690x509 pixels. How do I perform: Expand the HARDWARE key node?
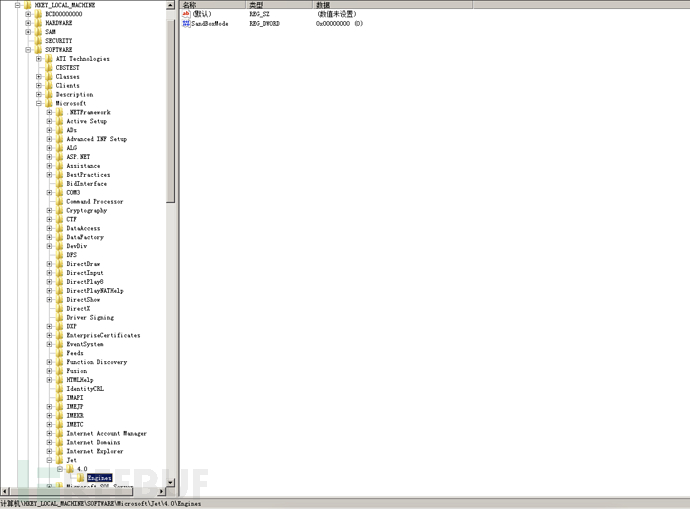(28, 23)
